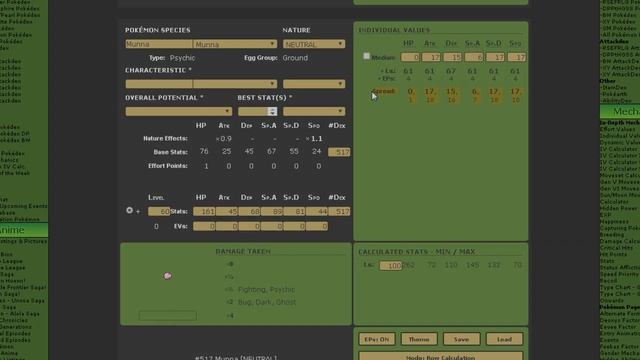Click the Pokémon Species text field with Munna
This screenshot has width=640, height=360.
[x=159, y=44]
